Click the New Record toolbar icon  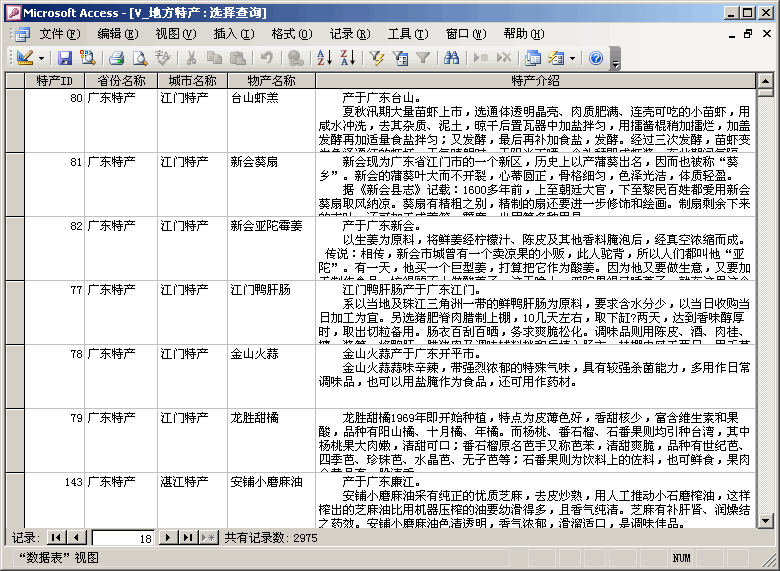coord(481,58)
